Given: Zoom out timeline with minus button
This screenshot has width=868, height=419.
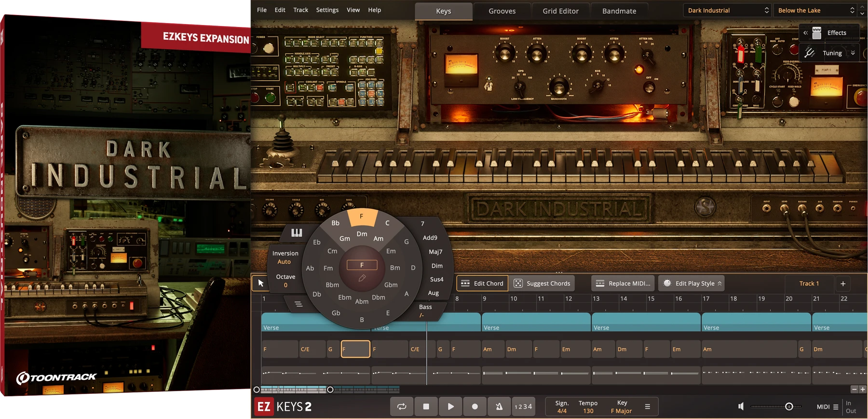Looking at the screenshot, I should coord(854,389).
